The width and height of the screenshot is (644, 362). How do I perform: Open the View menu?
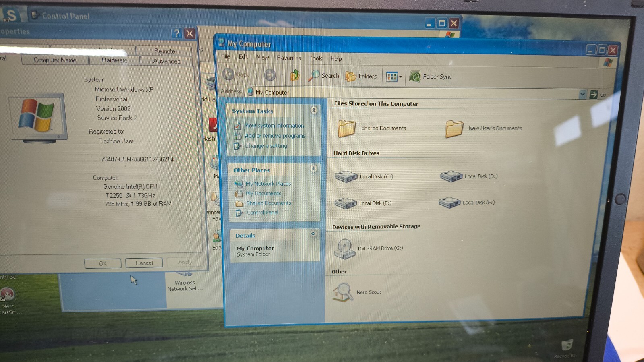263,57
